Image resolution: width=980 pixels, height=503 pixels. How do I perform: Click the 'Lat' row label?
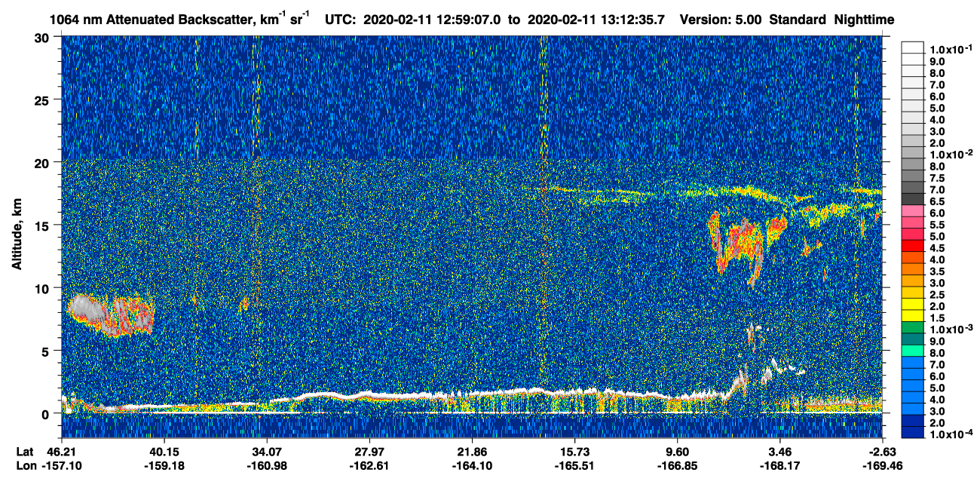pyautogui.click(x=25, y=452)
